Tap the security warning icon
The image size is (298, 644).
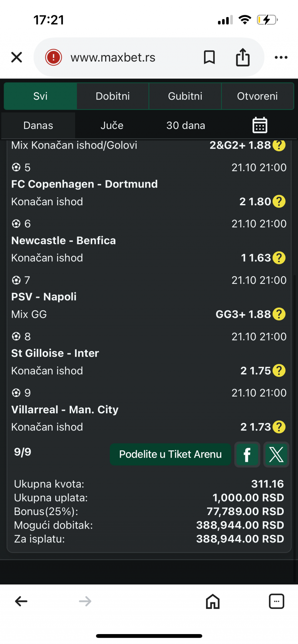click(x=53, y=57)
